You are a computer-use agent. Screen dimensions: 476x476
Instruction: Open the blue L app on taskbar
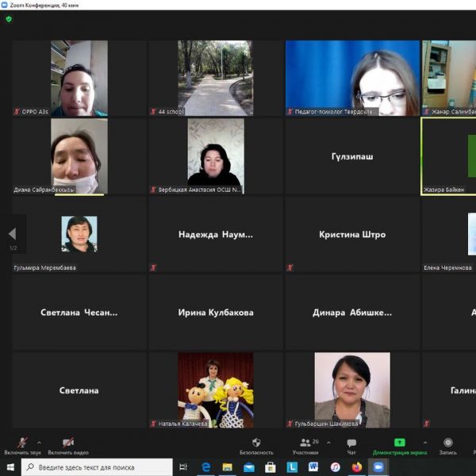tap(292, 467)
